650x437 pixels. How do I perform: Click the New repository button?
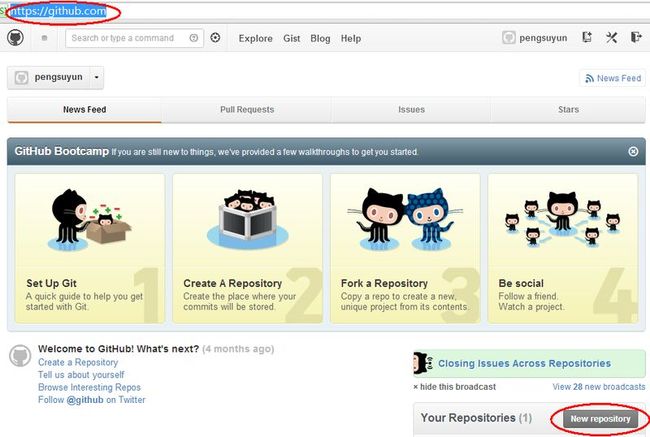point(600,419)
